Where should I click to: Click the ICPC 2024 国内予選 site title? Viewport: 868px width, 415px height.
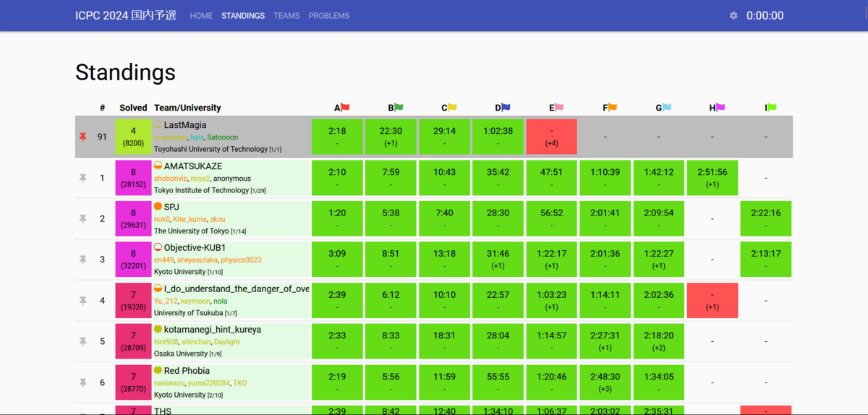(x=126, y=15)
